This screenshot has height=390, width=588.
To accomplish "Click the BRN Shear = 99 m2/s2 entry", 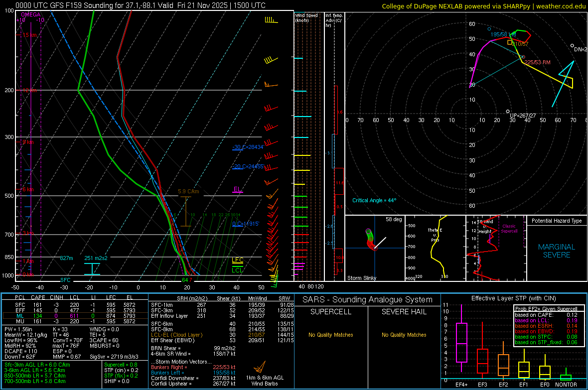I will [x=193, y=348].
